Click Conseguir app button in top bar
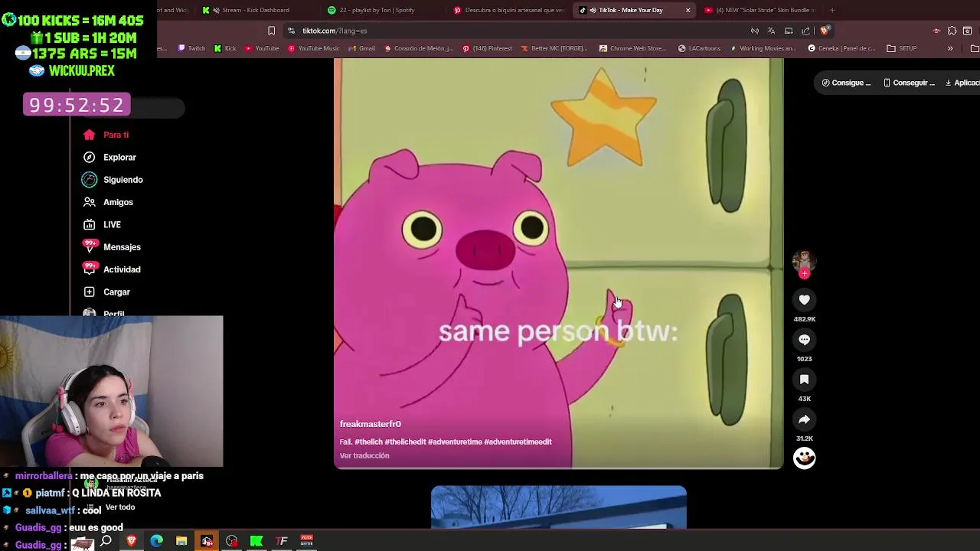The height and width of the screenshot is (551, 980). click(x=909, y=83)
